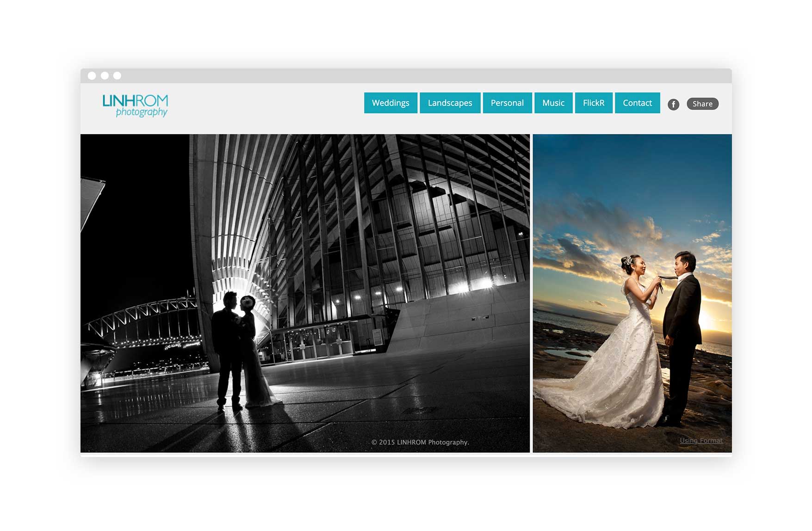Go to Landscapes section
Screen dimensions: 812x531
pos(450,103)
